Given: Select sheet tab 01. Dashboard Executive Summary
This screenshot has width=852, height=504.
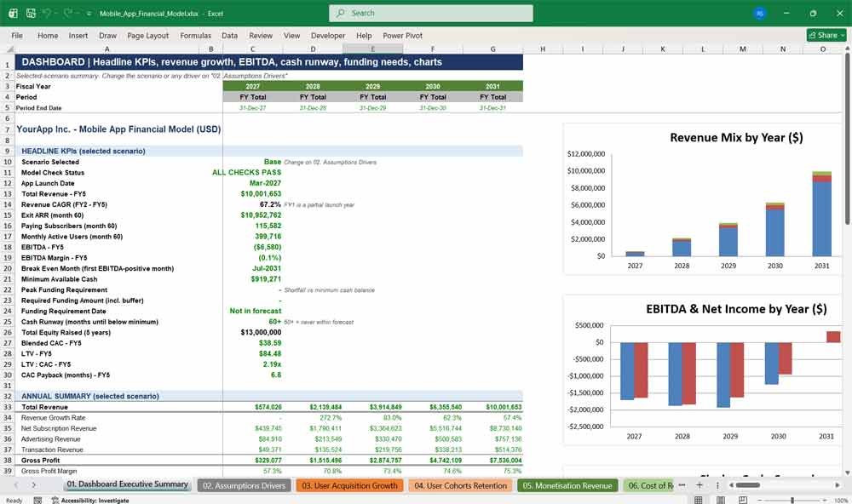Looking at the screenshot, I should (x=127, y=484).
